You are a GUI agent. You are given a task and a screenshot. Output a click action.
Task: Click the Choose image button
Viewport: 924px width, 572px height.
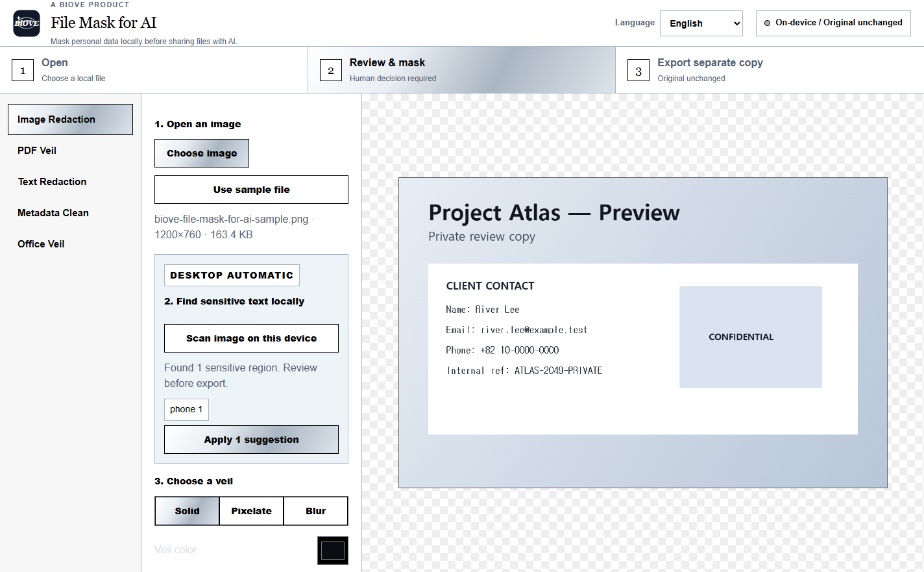click(x=202, y=153)
